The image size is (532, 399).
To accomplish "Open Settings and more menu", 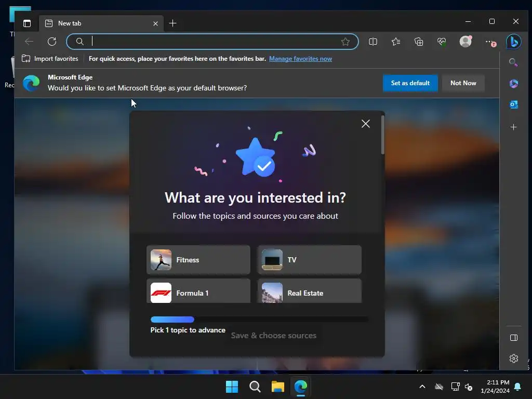I will click(490, 42).
